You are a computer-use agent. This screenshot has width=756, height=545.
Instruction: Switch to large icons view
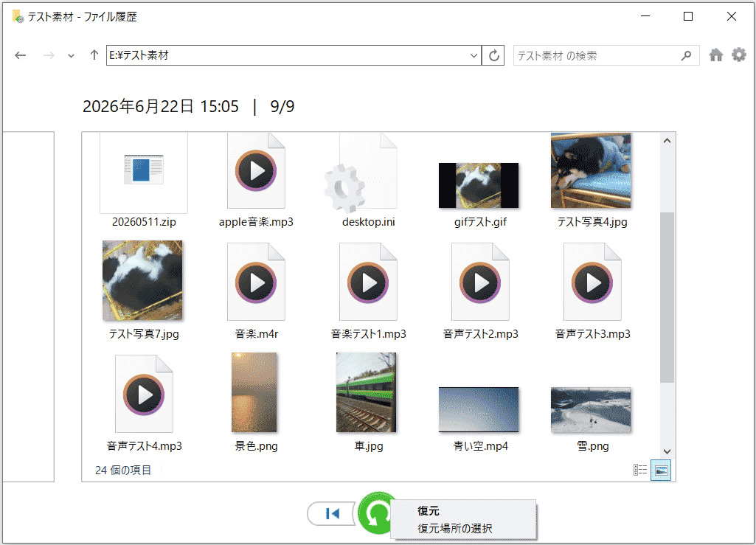tap(661, 470)
